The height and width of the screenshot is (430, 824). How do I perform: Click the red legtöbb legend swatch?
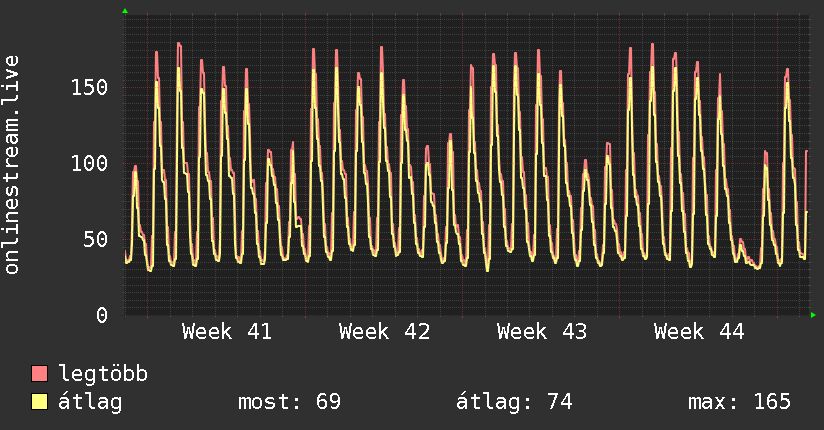click(39, 374)
